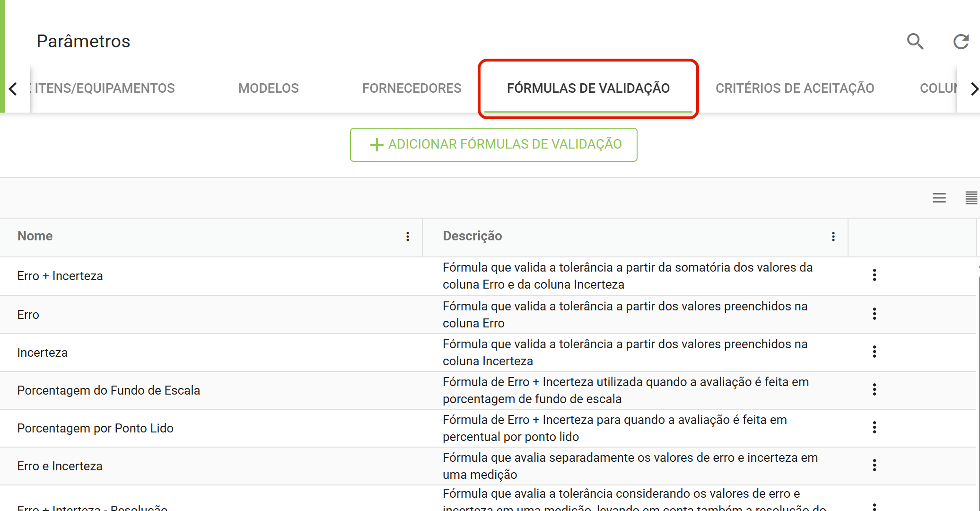Switch to normal row density view

(x=939, y=198)
